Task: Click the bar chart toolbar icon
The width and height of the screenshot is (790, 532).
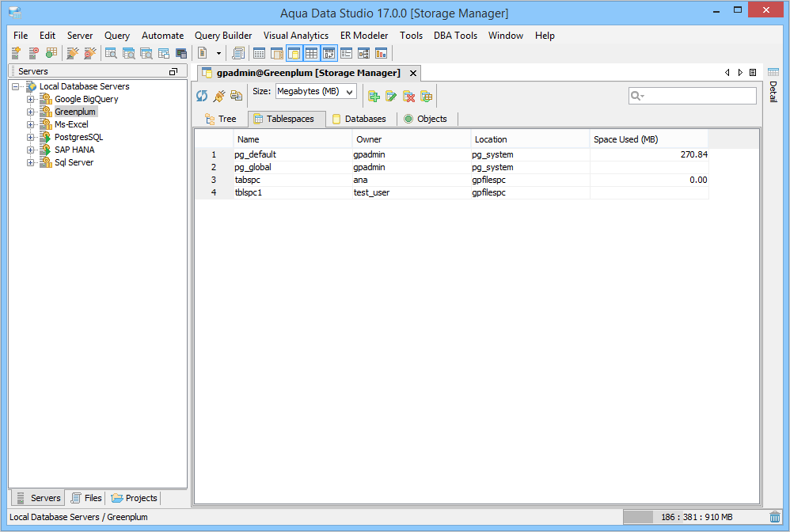Action: pyautogui.click(x=382, y=52)
